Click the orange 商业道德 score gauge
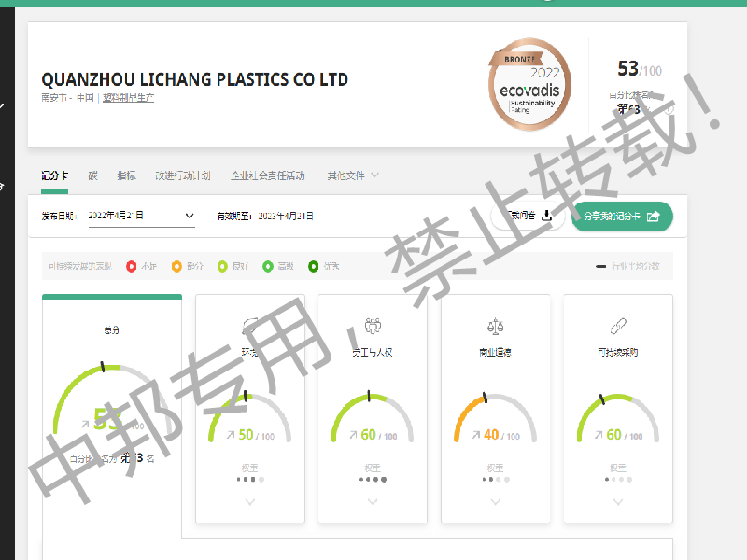This screenshot has width=747, height=560. point(496,417)
